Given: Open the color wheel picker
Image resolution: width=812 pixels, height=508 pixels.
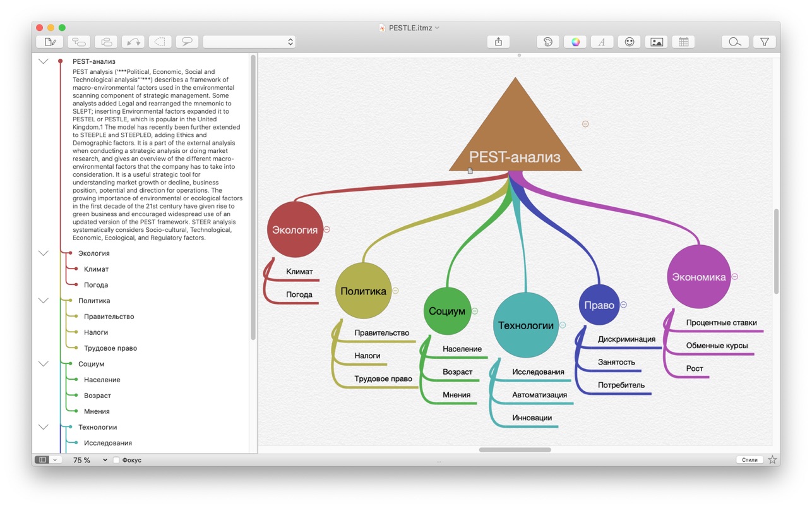Looking at the screenshot, I should pos(575,42).
